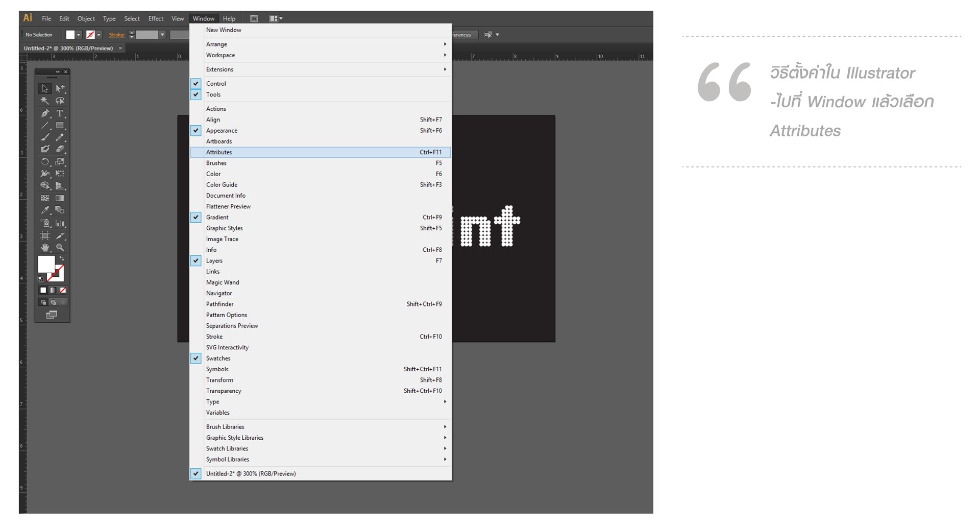Choose Attributes from the Window menu

point(219,152)
